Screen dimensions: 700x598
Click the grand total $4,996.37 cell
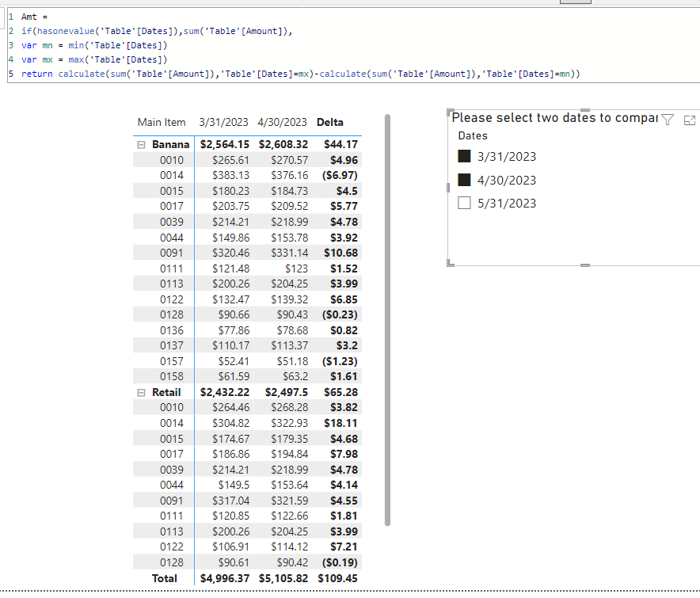point(225,578)
